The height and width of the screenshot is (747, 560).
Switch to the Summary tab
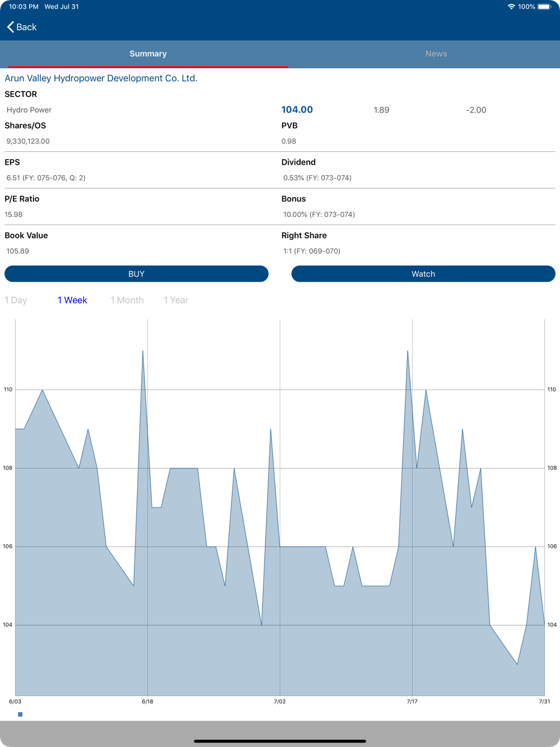tap(148, 54)
